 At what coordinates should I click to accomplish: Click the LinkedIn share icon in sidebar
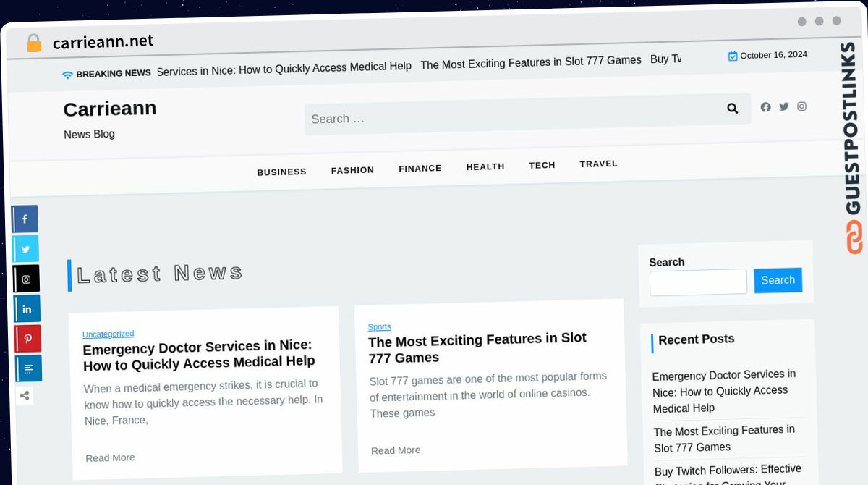[x=27, y=308]
